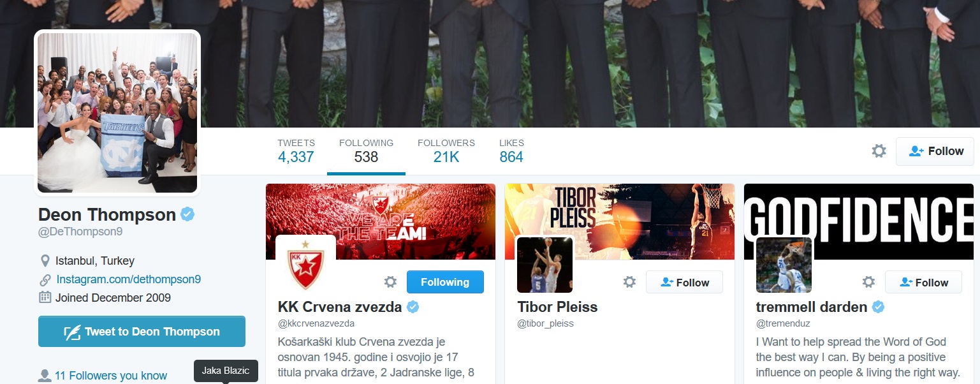Open gear options on Tibor Pleiss card
The width and height of the screenshot is (980, 384).
(629, 282)
